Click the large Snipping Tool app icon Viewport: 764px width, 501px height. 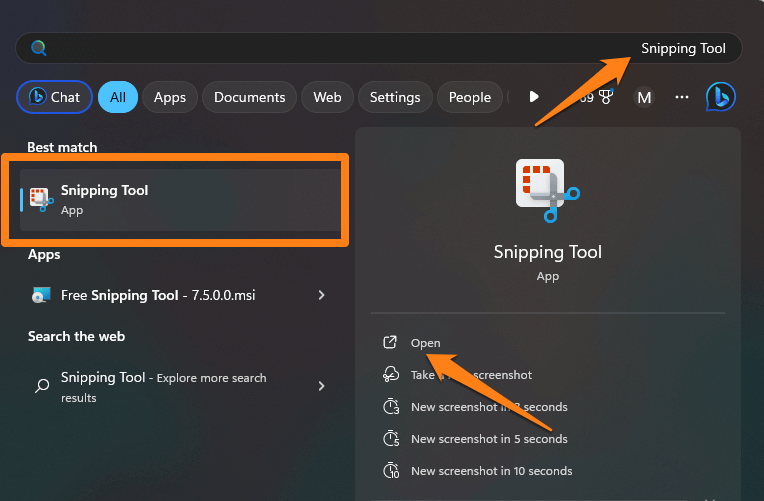[x=548, y=191]
